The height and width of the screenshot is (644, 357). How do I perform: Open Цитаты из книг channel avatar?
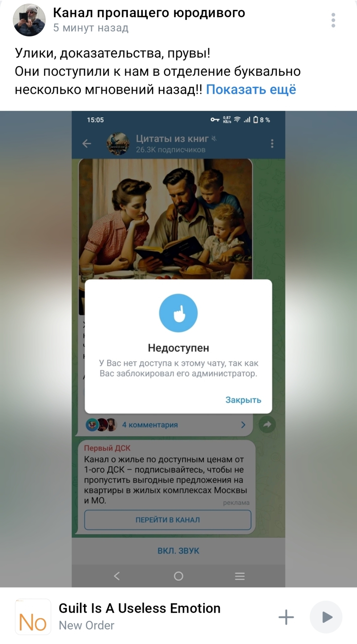pyautogui.click(x=118, y=144)
